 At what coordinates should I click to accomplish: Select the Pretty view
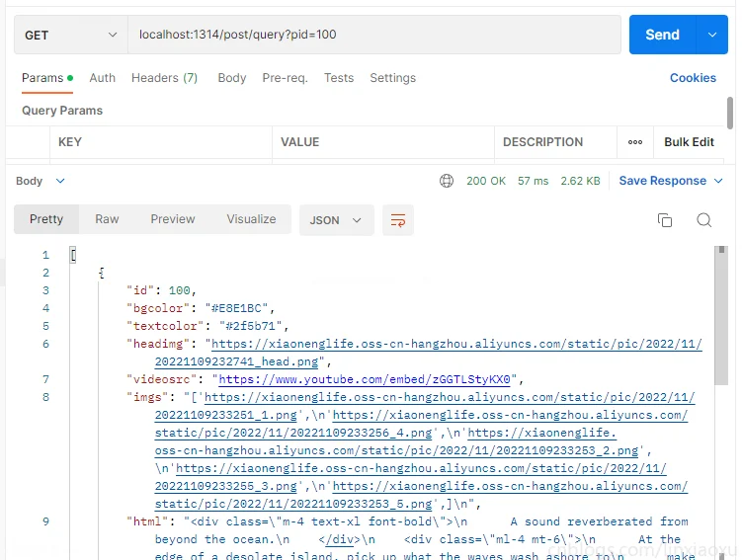point(46,219)
